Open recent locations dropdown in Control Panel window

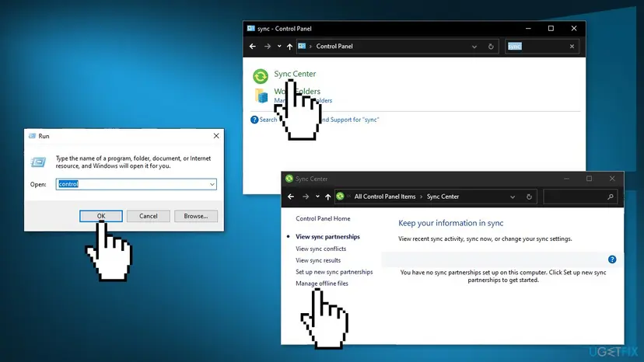point(279,47)
